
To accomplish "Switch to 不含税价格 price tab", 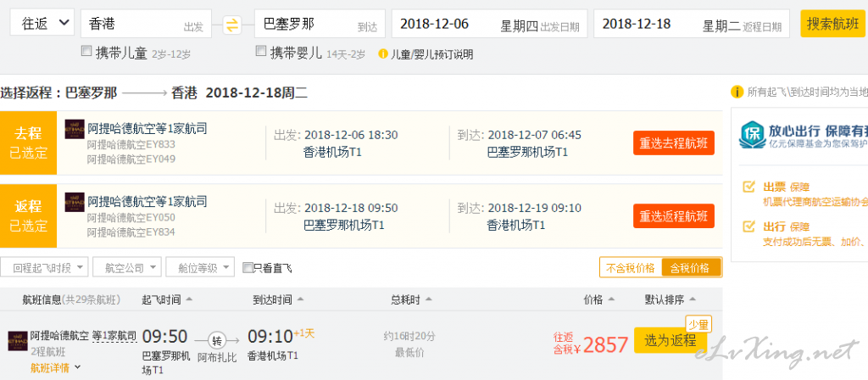I will point(631,268).
